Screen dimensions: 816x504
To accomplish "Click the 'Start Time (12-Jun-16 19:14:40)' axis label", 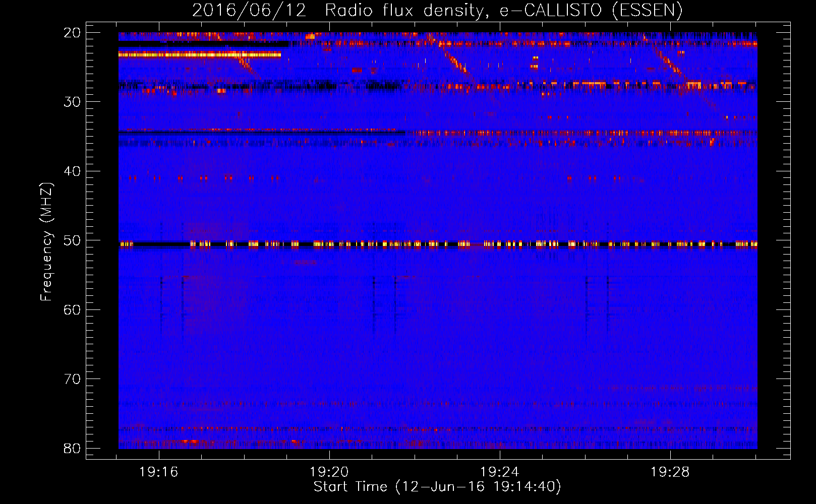I will point(437,487).
